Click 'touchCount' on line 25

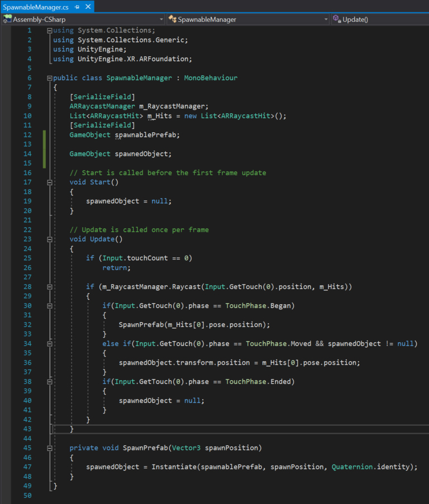tap(147, 258)
